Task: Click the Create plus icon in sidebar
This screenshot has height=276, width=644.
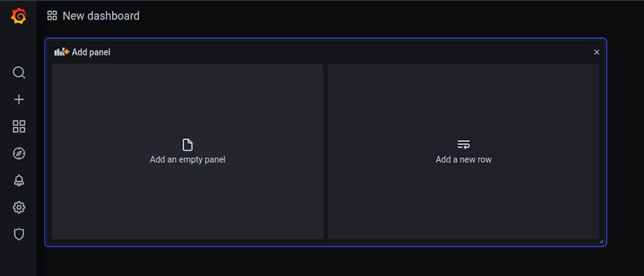Action: pos(19,100)
